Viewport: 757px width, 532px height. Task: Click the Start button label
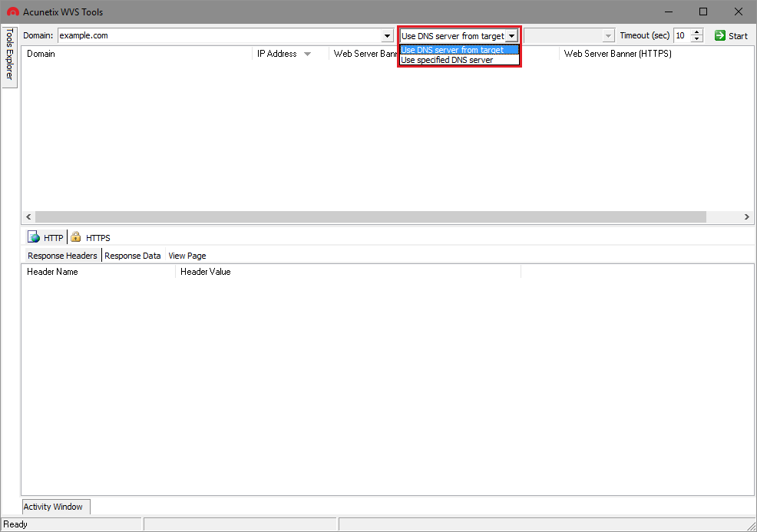tap(738, 36)
